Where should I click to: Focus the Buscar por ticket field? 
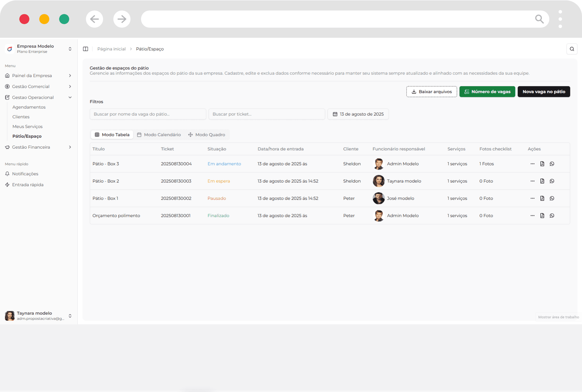[x=266, y=114]
